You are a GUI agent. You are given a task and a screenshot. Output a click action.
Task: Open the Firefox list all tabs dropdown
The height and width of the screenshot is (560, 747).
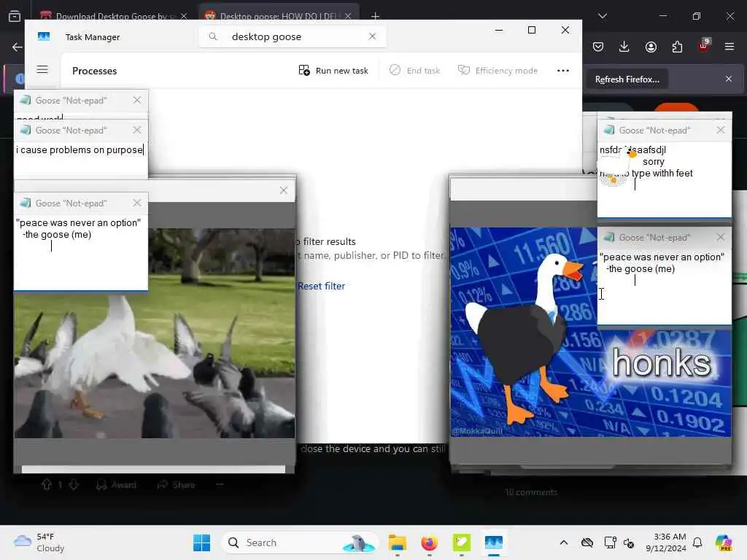click(x=603, y=16)
